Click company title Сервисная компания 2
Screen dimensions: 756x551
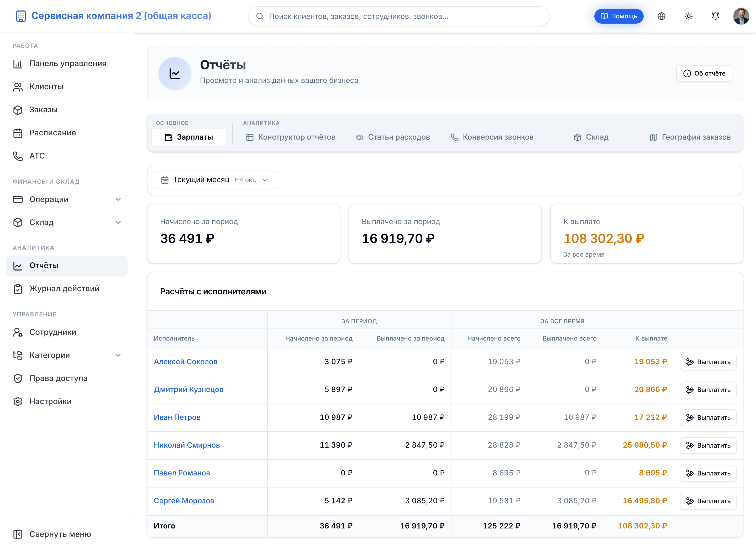coord(121,16)
